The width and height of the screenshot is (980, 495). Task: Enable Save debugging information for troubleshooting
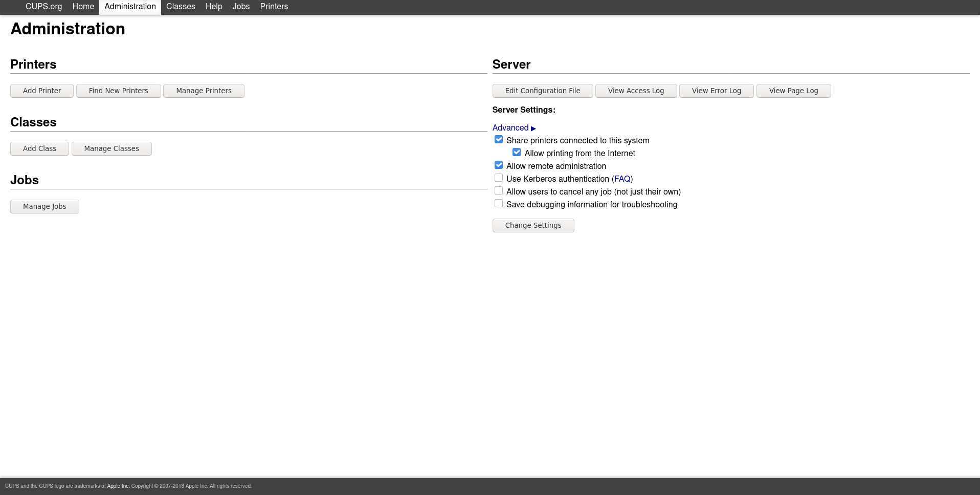click(x=499, y=204)
